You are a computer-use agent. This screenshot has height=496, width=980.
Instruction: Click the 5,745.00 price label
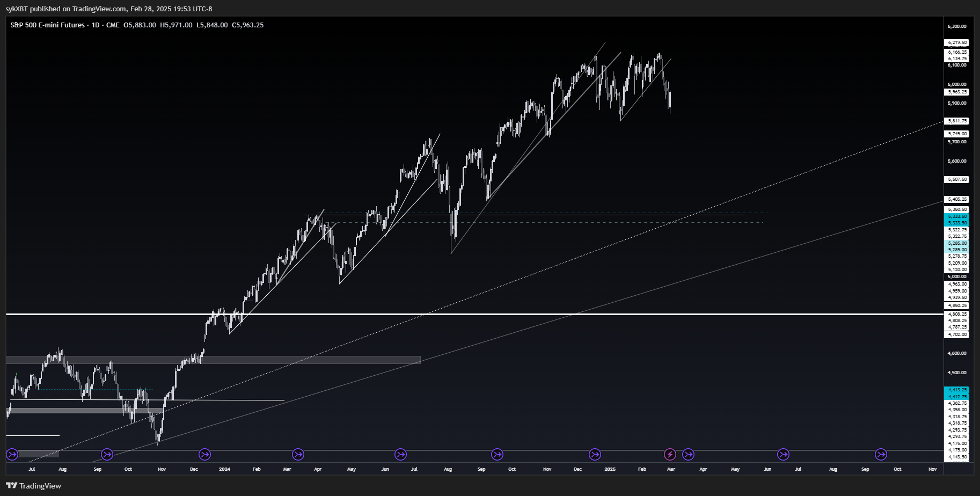click(x=956, y=134)
